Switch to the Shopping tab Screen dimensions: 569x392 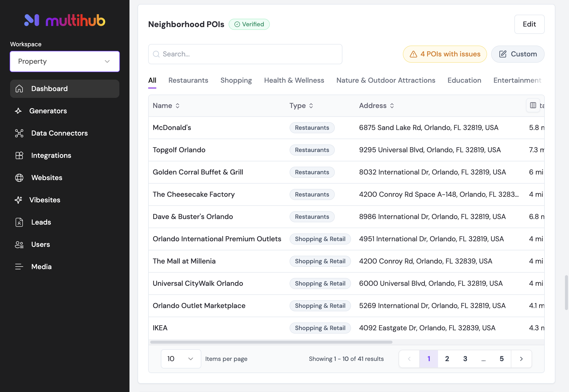(x=236, y=80)
